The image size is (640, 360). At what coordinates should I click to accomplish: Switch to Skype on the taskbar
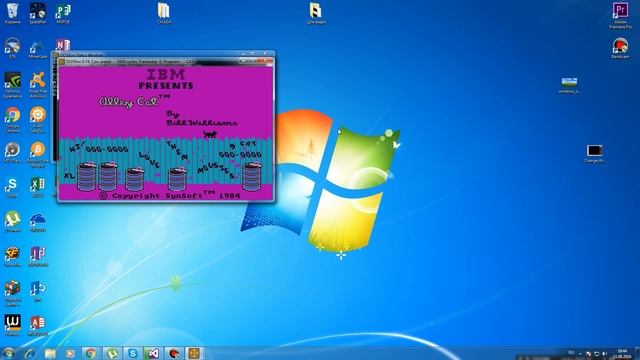click(132, 353)
